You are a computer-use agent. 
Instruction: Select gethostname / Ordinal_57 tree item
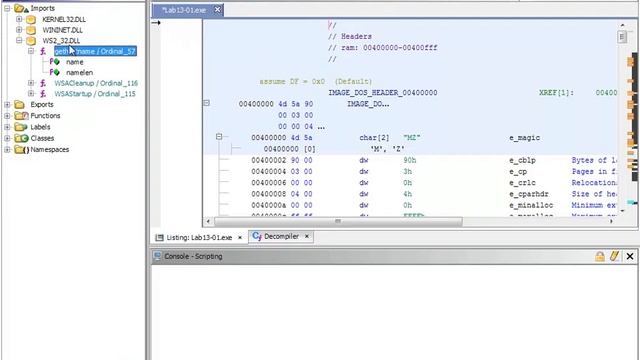(x=95, y=51)
